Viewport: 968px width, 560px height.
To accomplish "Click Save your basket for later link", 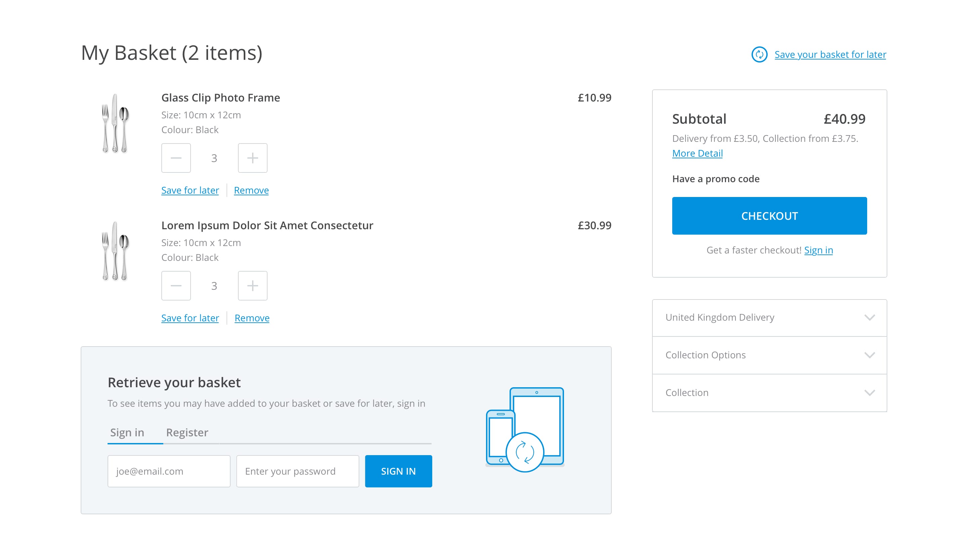I will pos(830,54).
